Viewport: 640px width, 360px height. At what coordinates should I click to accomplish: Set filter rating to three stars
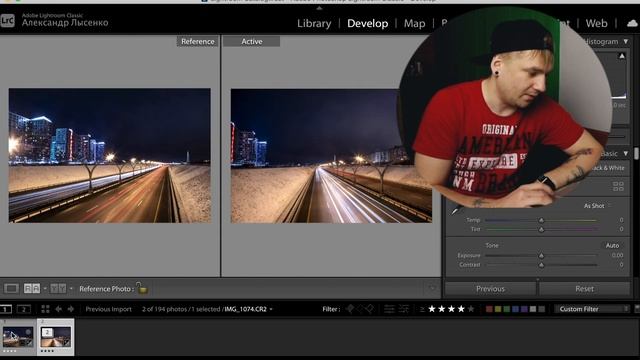point(451,309)
